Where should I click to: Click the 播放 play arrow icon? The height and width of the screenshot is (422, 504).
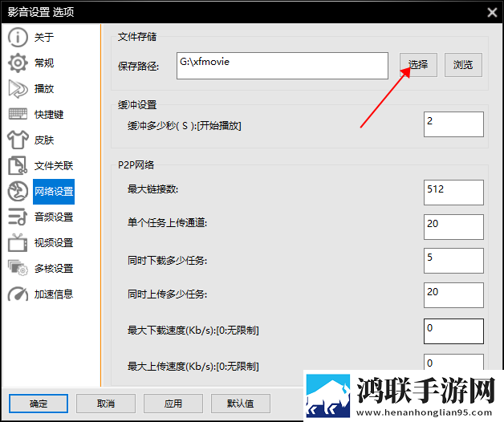click(x=18, y=89)
